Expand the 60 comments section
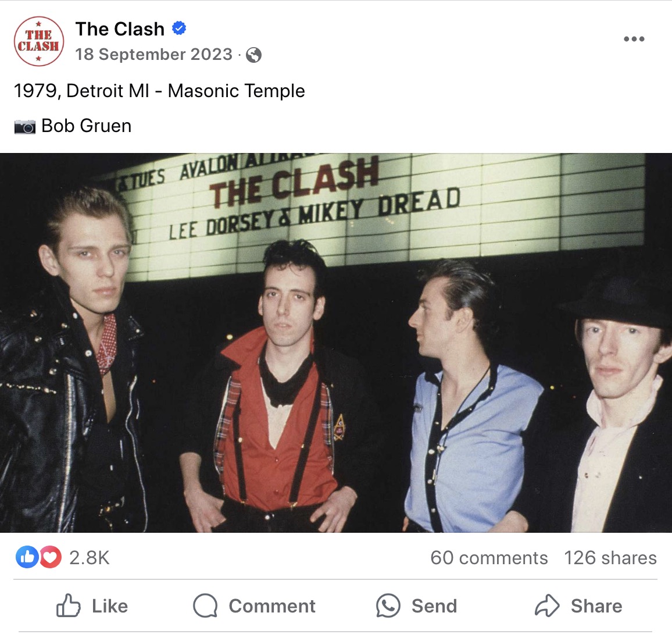Image resolution: width=672 pixels, height=634 pixels. [489, 558]
